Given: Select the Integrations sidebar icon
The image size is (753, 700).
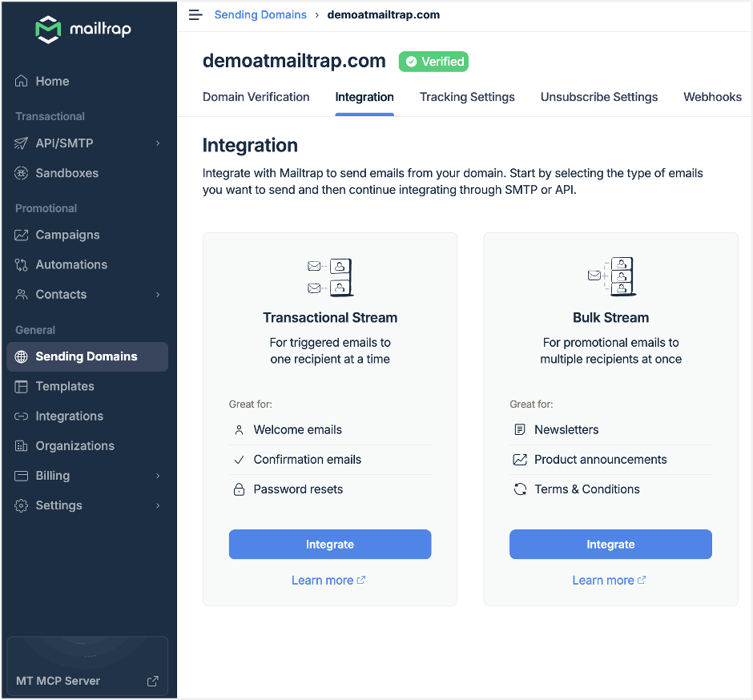Looking at the screenshot, I should (x=22, y=416).
